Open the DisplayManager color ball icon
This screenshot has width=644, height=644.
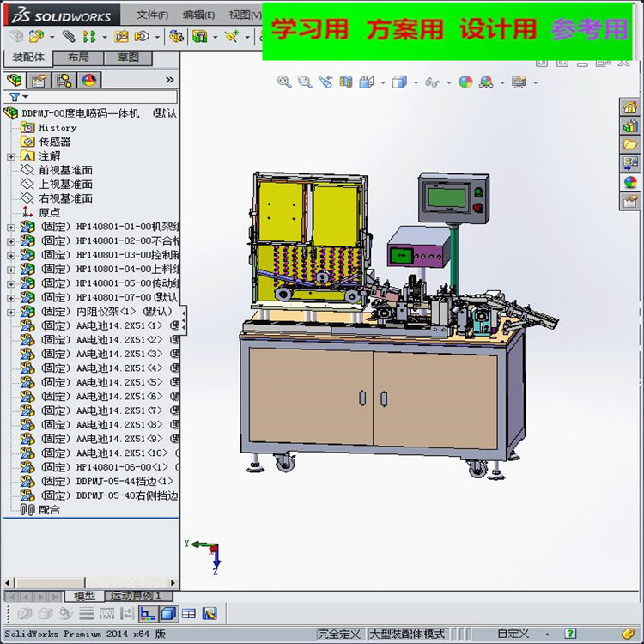(x=88, y=80)
